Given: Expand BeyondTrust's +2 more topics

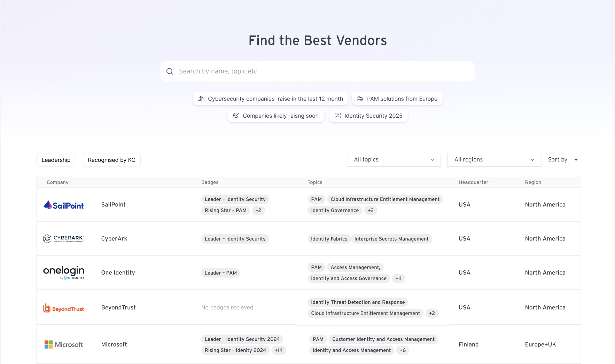Looking at the screenshot, I should coord(432,314).
